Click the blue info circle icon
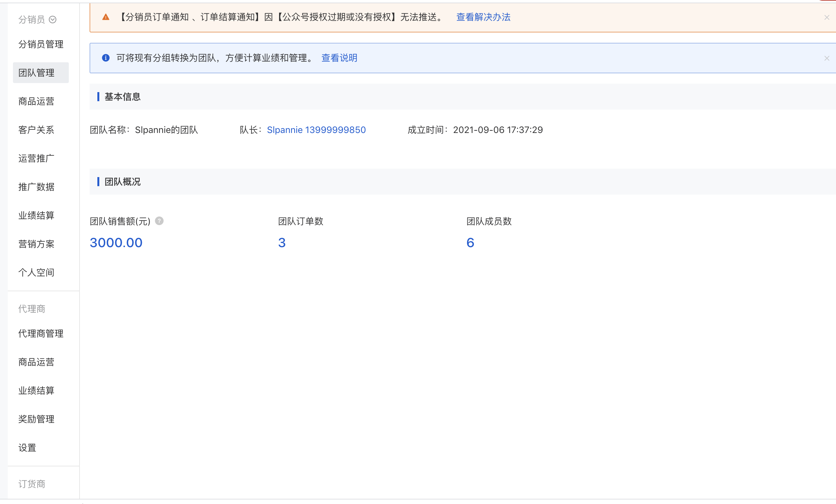 coord(106,58)
